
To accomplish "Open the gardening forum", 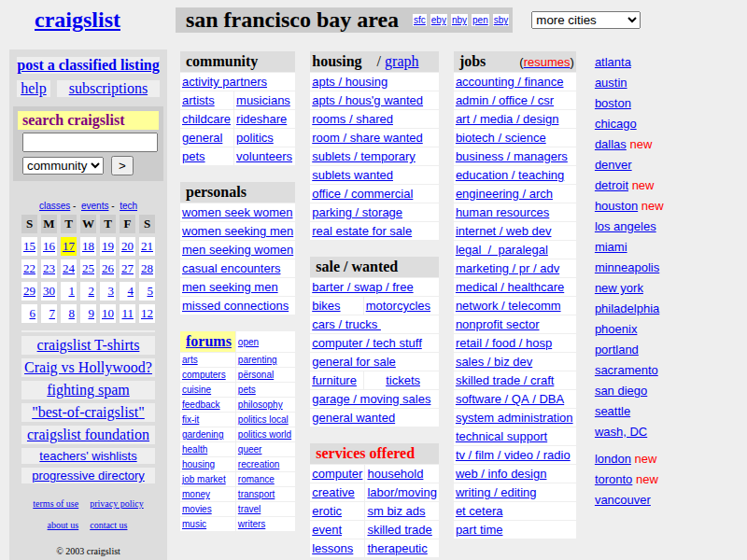I will click(203, 434).
